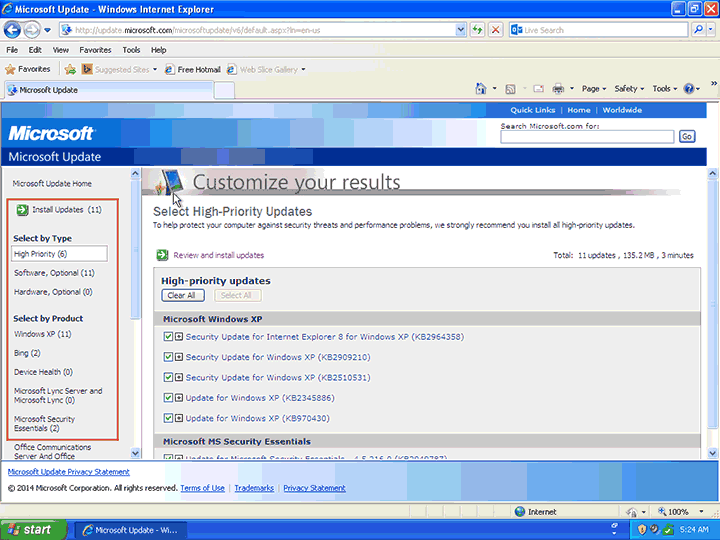This screenshot has height=540, width=720.
Task: Open the Terms of Use link
Action: (202, 488)
